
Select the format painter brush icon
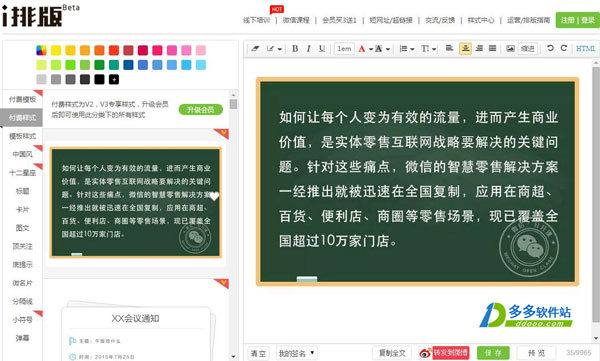[x=271, y=49]
